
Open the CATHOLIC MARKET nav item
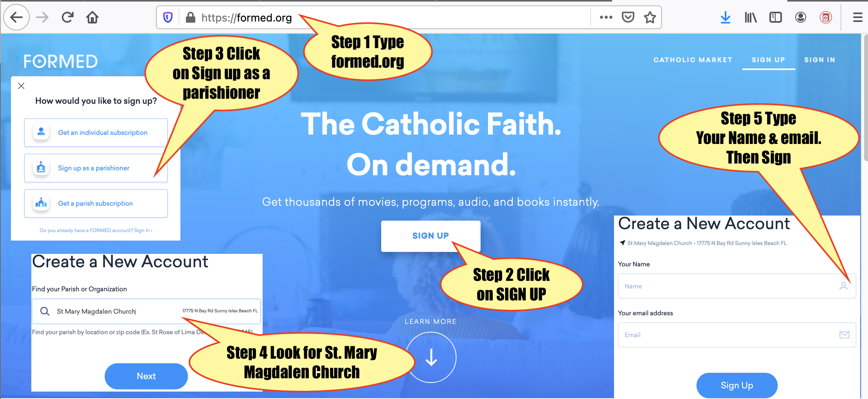[693, 60]
